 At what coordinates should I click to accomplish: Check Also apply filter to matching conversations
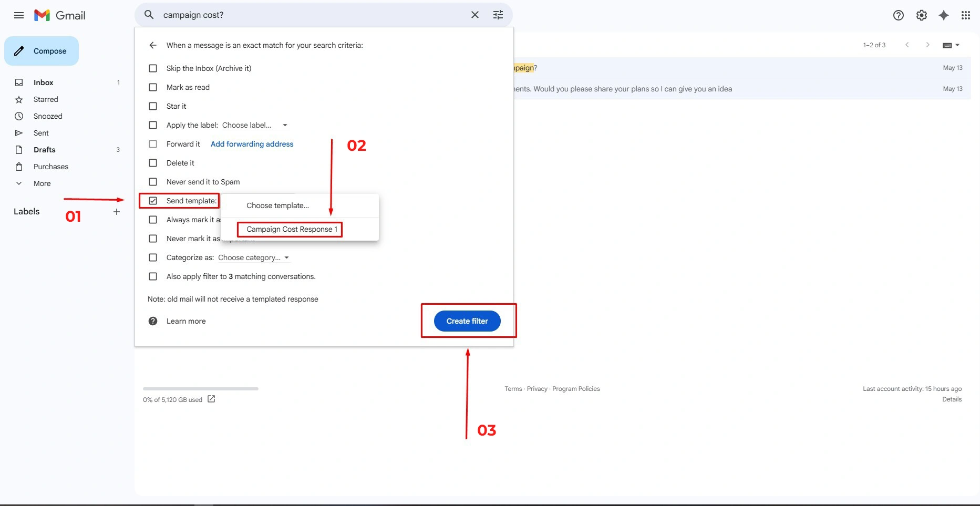click(x=153, y=276)
